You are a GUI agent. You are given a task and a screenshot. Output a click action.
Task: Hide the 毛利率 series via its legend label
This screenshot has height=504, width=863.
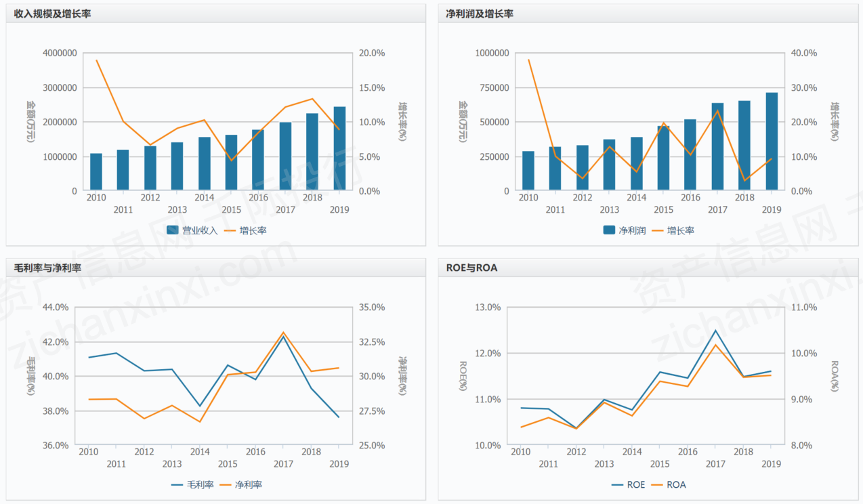200,485
